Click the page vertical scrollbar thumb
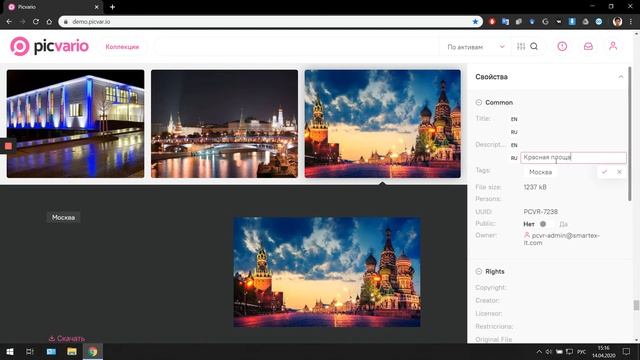Image resolution: width=640 pixels, height=360 pixels. pyautogui.click(x=636, y=305)
